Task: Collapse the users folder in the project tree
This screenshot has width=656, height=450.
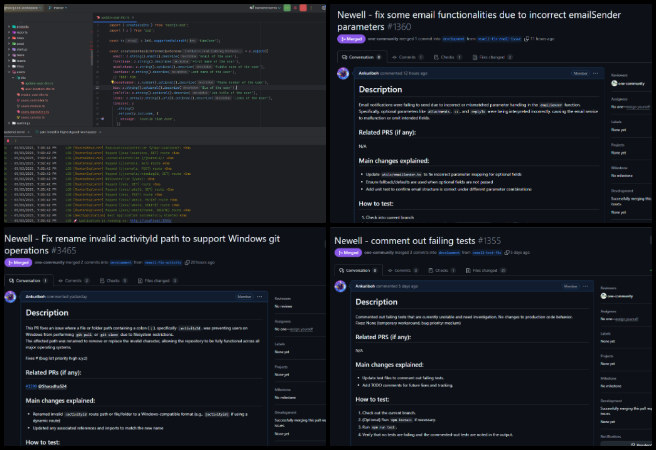Action: 9,72
